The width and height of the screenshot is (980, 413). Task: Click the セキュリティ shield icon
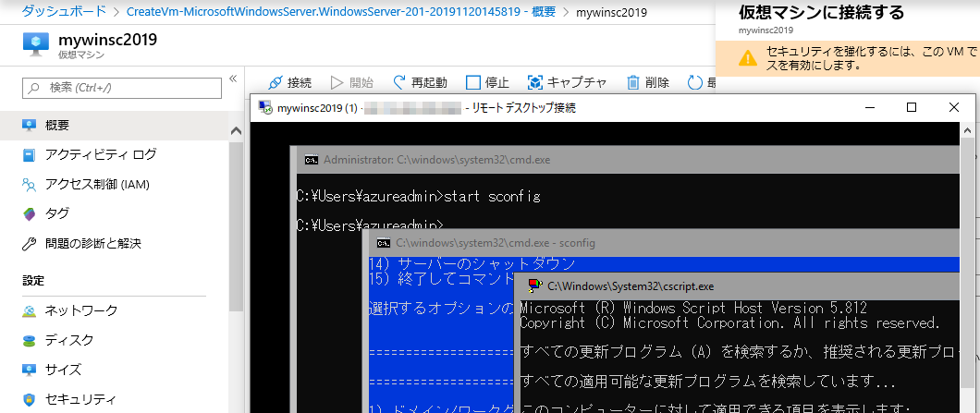point(30,399)
